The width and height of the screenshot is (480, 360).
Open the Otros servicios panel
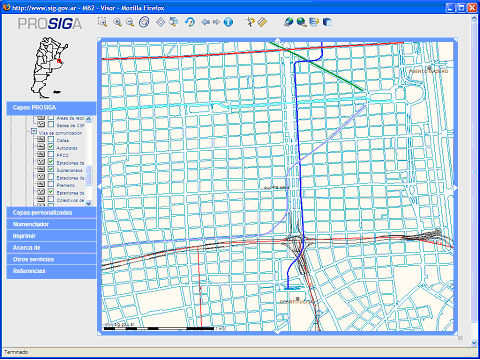51,259
